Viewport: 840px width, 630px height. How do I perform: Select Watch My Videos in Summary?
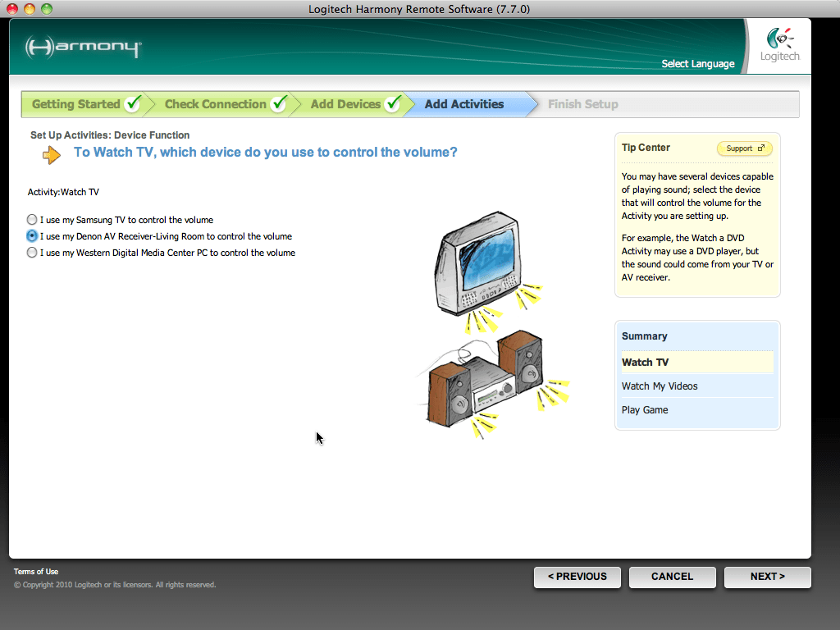(660, 386)
